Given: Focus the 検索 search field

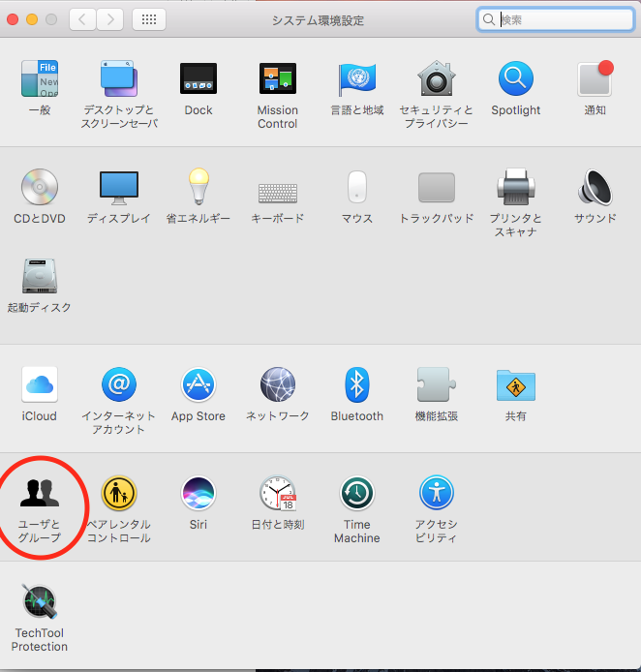Looking at the screenshot, I should click(555, 19).
